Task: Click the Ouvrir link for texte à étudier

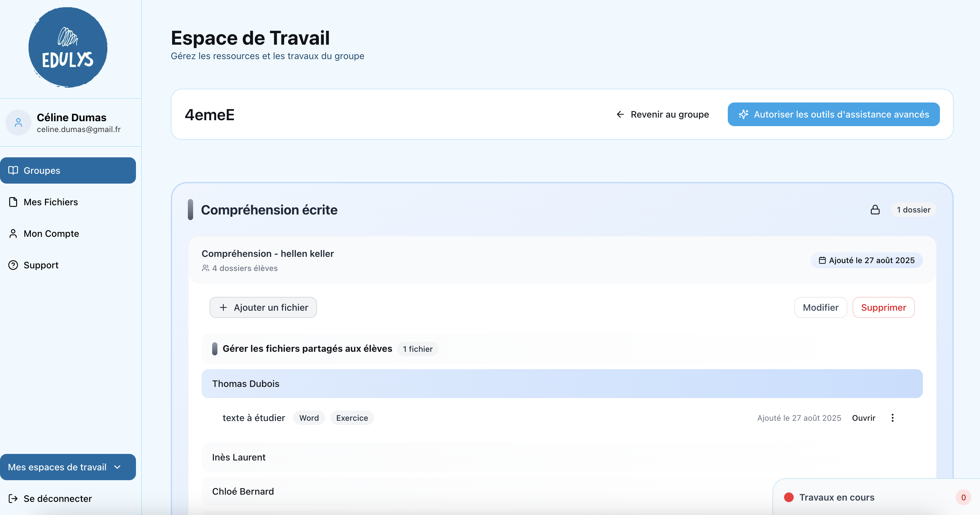Action: 863,418
